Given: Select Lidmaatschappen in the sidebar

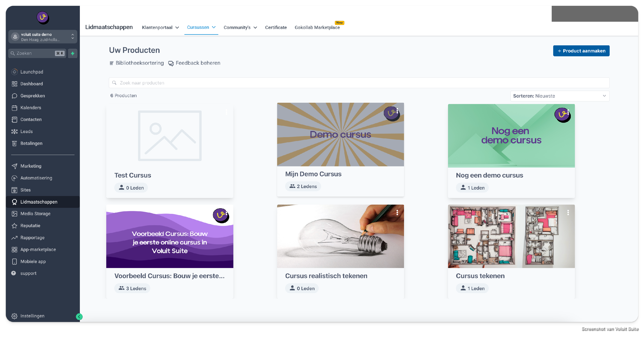Looking at the screenshot, I should (43, 202).
